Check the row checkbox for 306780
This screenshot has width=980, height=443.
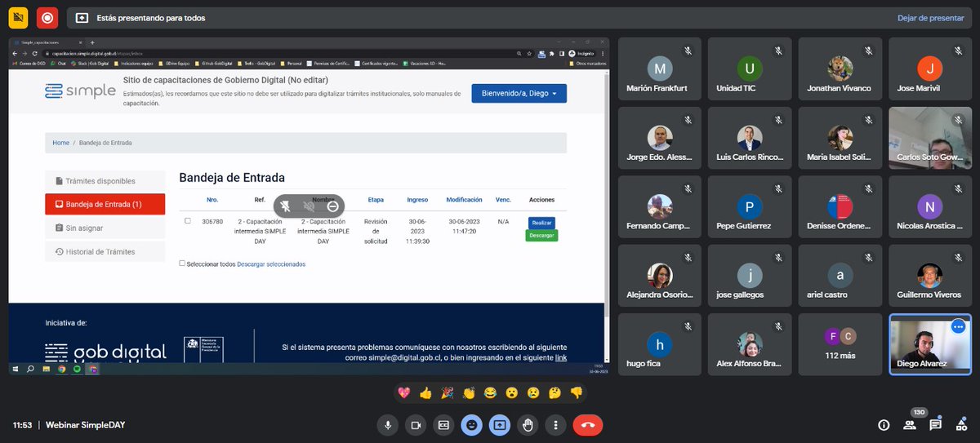188,221
